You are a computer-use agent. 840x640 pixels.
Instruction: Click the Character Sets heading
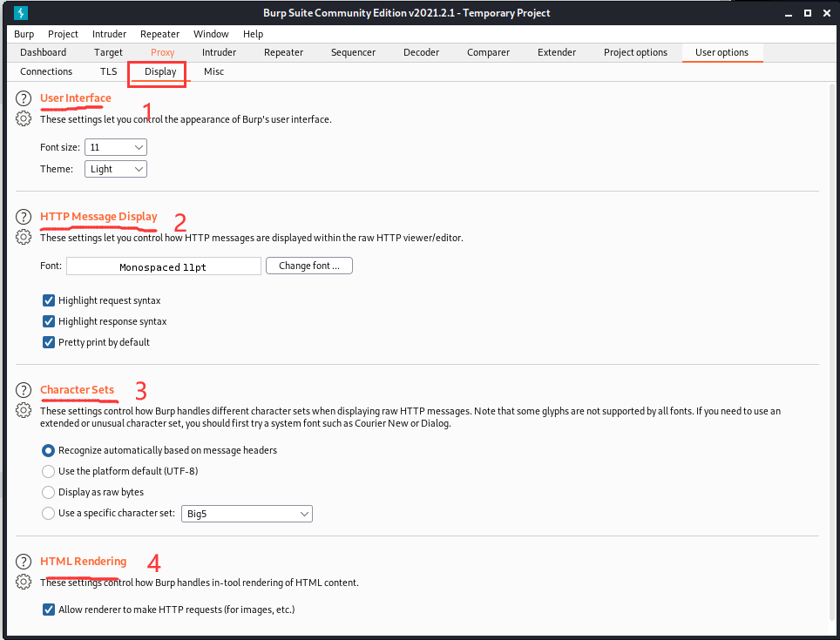coord(78,389)
